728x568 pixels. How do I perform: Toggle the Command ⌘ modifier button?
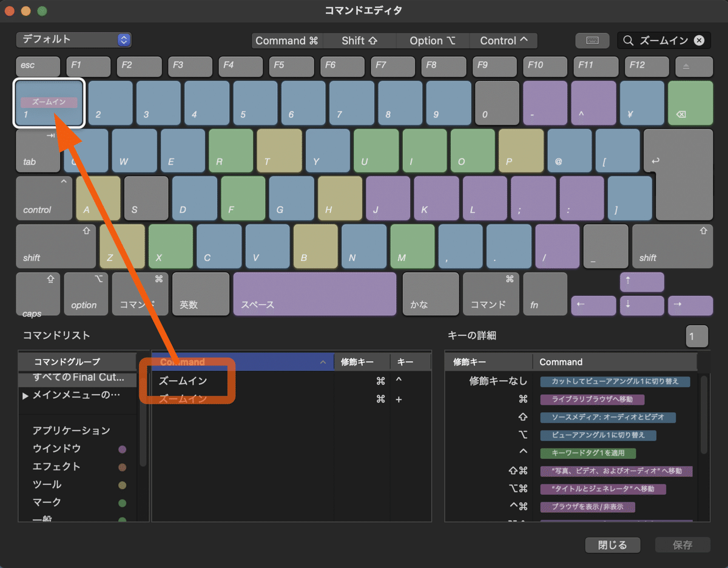tap(287, 41)
